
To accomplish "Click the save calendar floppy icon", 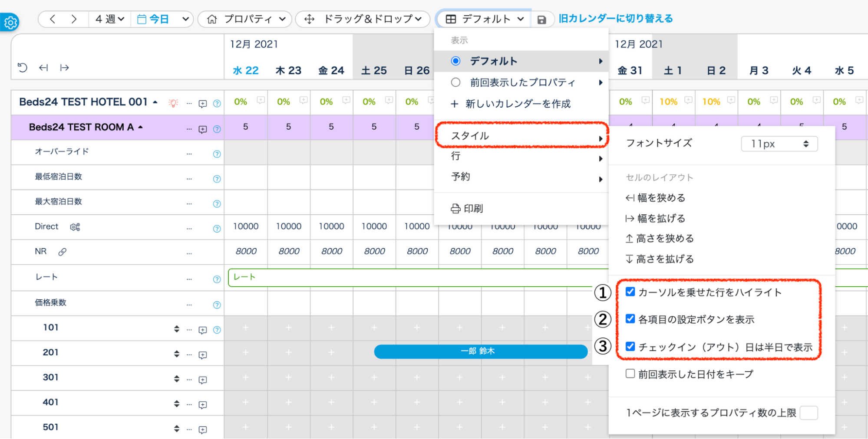I will coord(541,20).
